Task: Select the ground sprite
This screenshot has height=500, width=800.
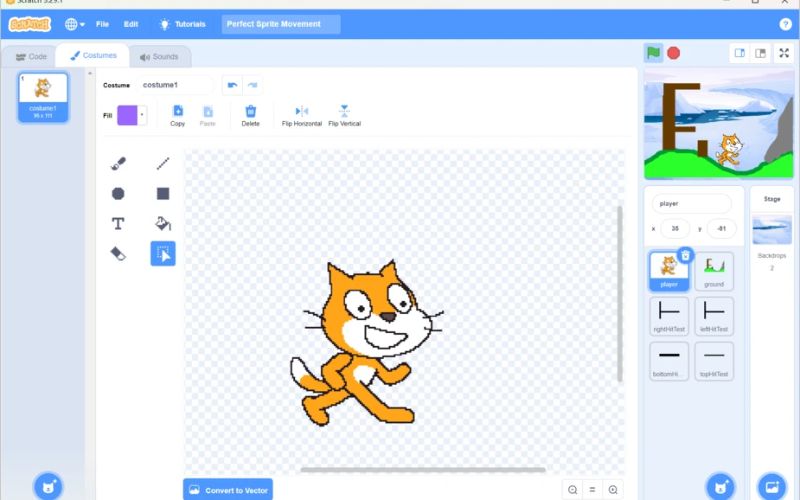Action: 714,271
